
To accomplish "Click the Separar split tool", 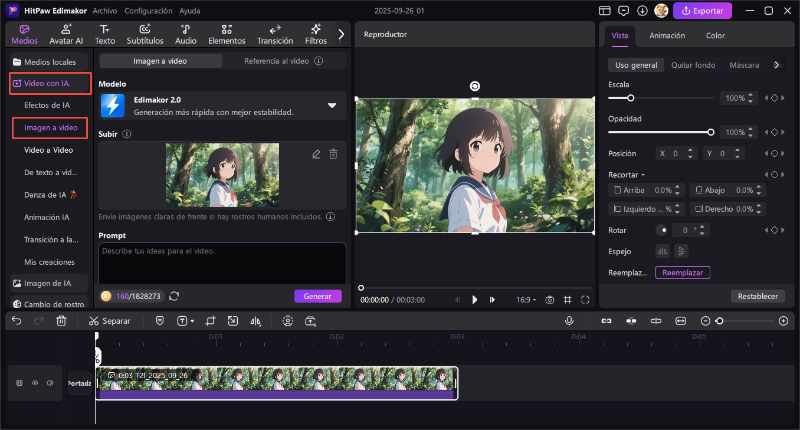I will point(109,321).
